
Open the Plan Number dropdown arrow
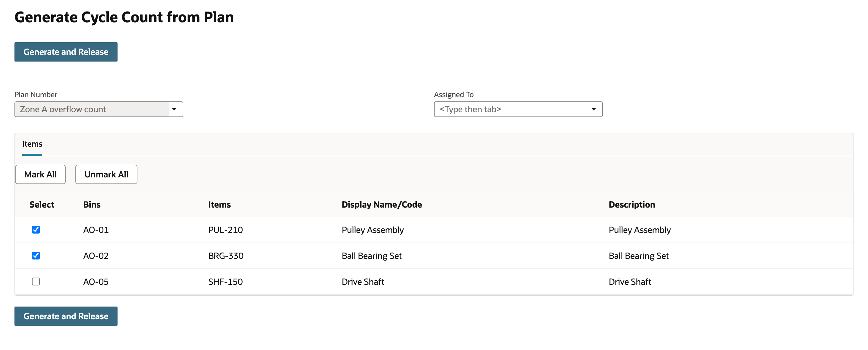point(174,109)
